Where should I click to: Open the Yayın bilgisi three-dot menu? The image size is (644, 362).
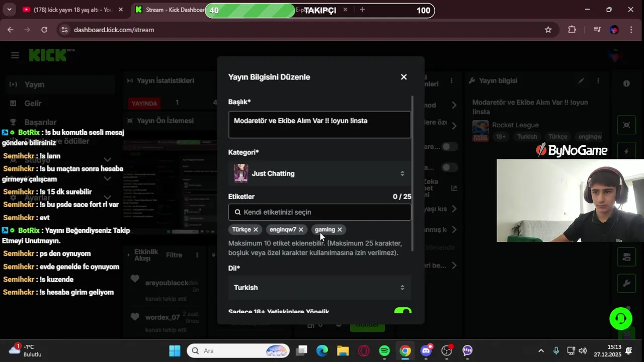click(598, 80)
